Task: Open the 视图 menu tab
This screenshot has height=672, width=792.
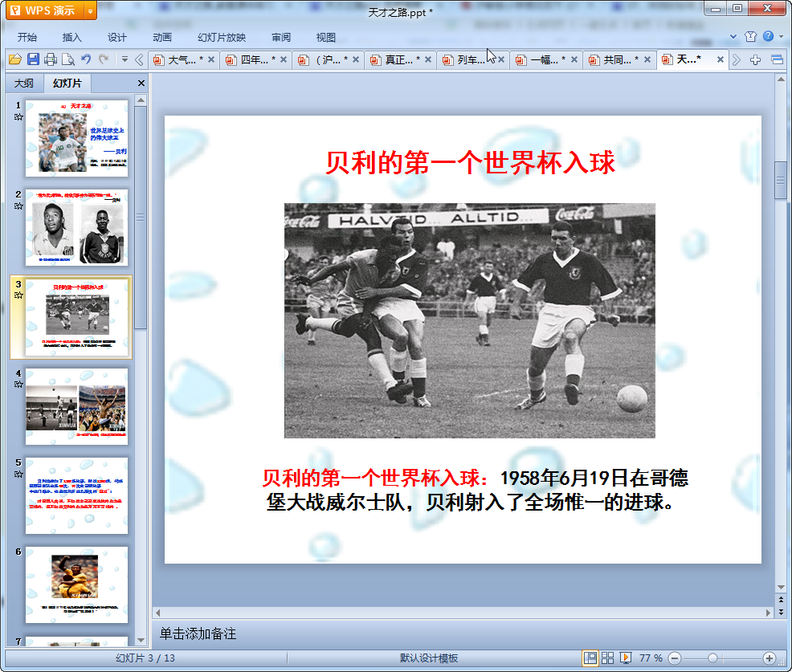Action: 326,38
